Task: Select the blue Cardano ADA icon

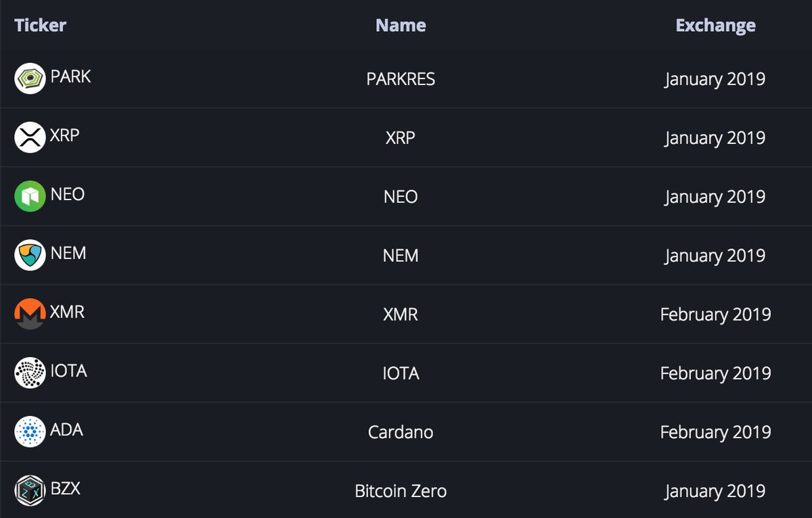Action: 30,431
